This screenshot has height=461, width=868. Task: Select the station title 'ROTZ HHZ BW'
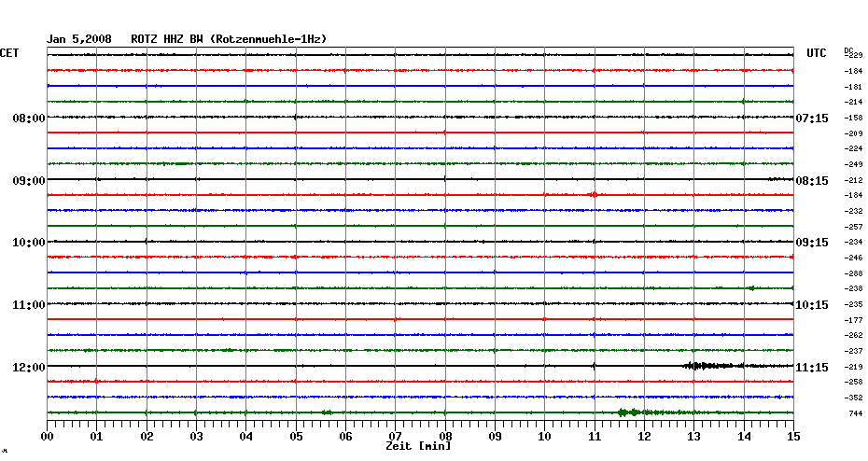click(167, 39)
